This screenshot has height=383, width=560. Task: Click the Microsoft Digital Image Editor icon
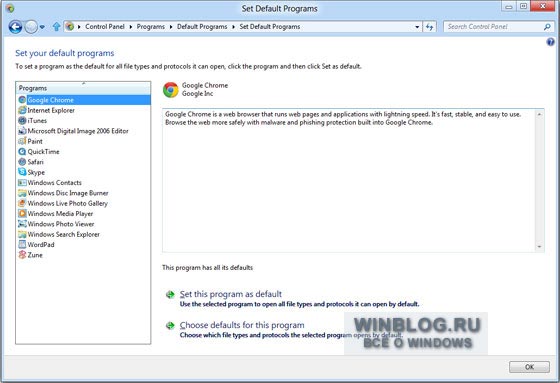pyautogui.click(x=22, y=131)
